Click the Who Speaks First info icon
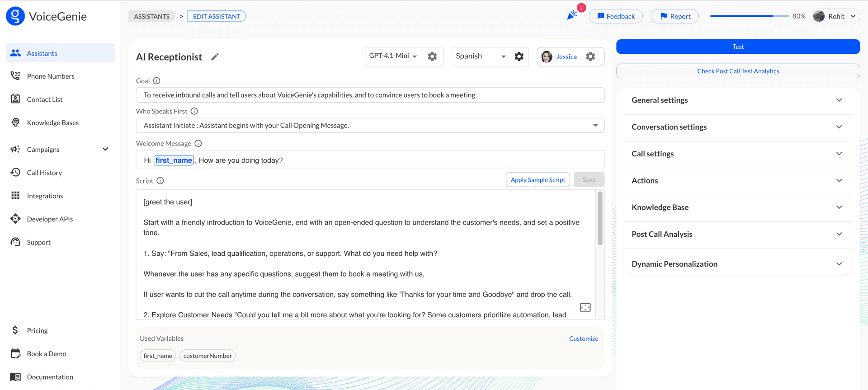868x390 pixels. pyautogui.click(x=194, y=111)
